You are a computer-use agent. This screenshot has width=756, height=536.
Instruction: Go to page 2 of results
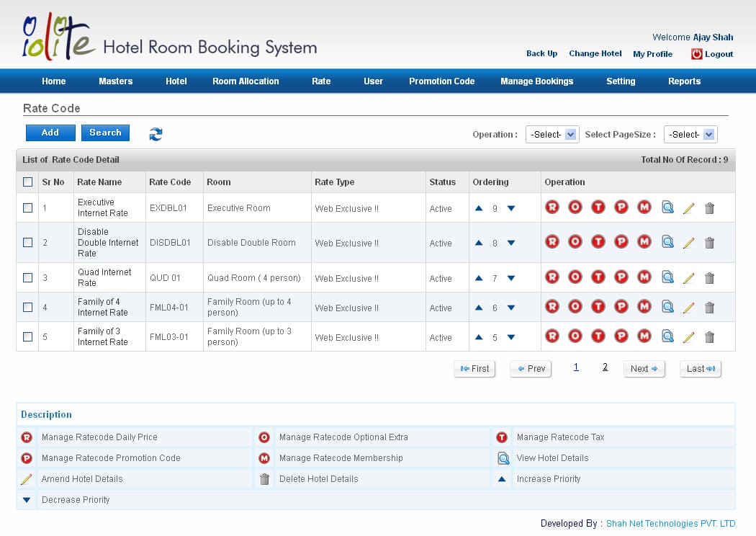click(x=605, y=367)
